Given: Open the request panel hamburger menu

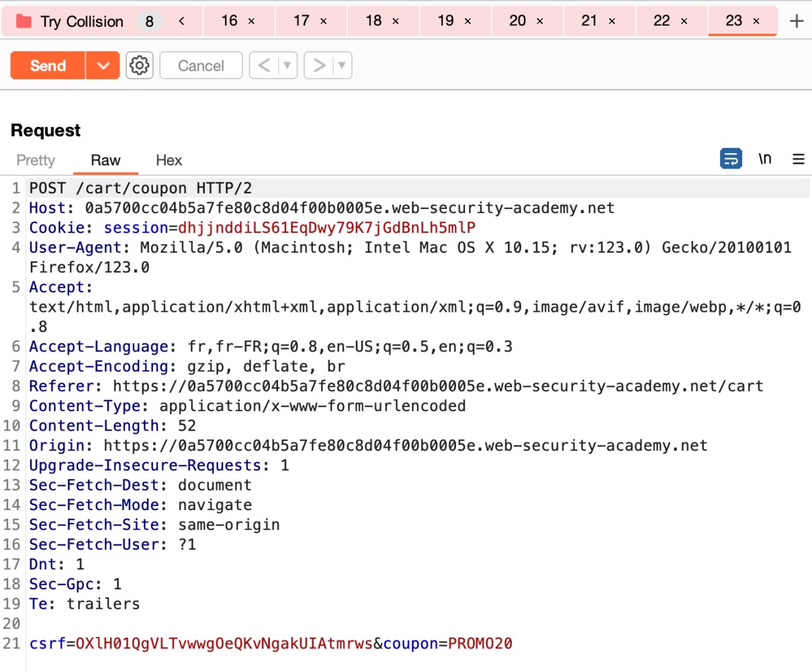Looking at the screenshot, I should click(798, 159).
